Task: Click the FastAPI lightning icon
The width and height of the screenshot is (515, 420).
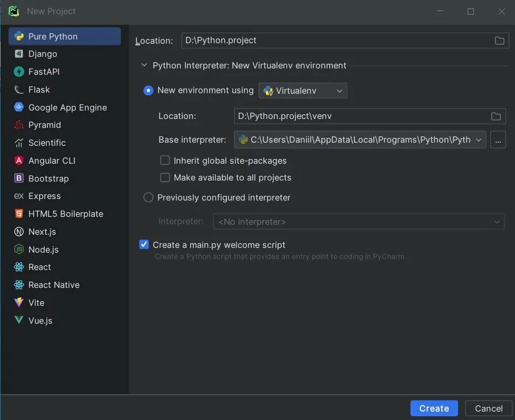Action: pyautogui.click(x=19, y=72)
